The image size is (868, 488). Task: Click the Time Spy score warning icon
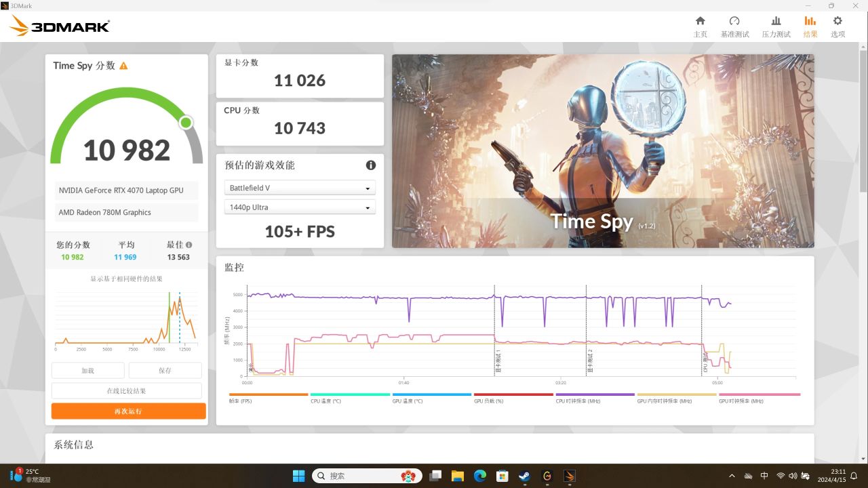point(123,66)
